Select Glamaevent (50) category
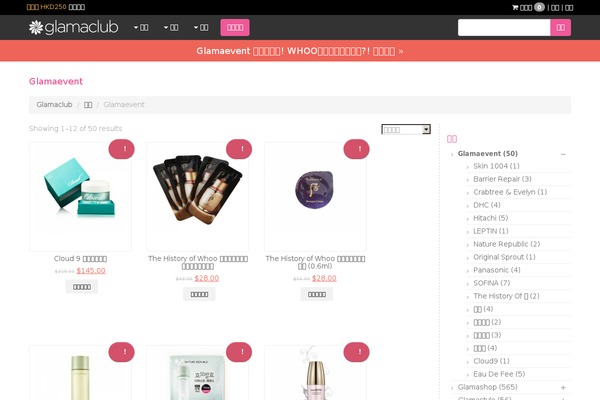 point(488,153)
